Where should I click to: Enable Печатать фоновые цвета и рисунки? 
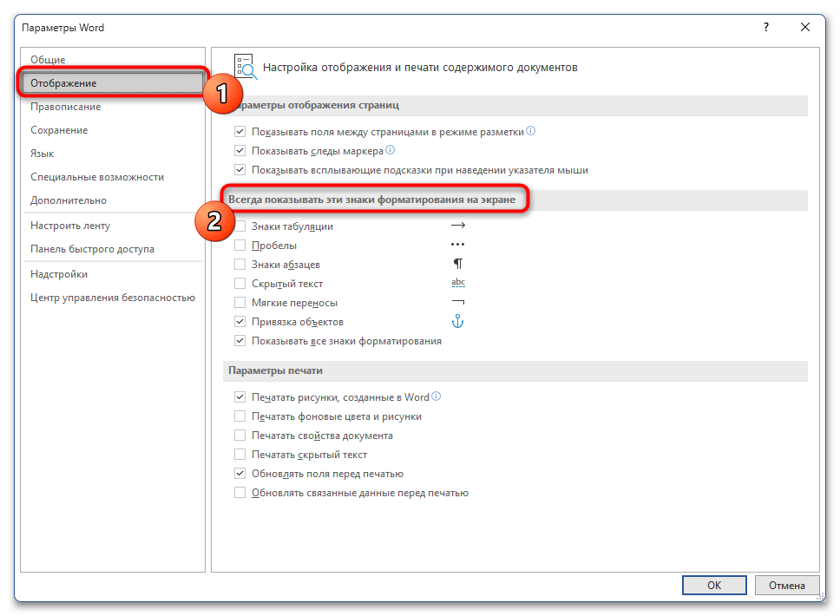(240, 416)
